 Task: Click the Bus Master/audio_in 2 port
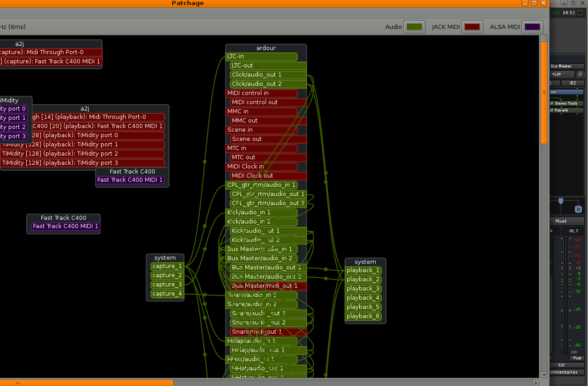[x=261, y=258]
